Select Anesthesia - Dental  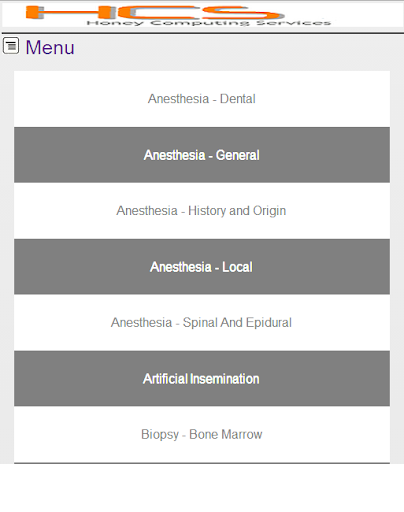click(202, 99)
